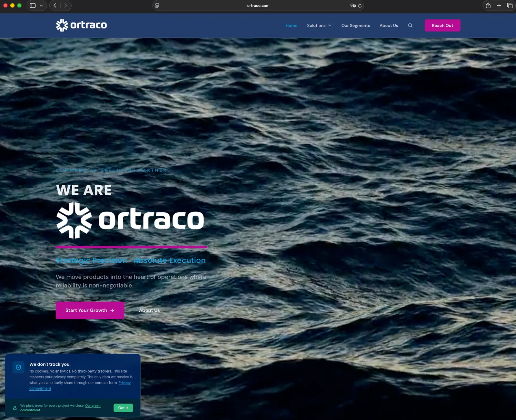The image size is (516, 420).
Task: Click the 'WE ARE' heading text
Action: click(x=84, y=190)
